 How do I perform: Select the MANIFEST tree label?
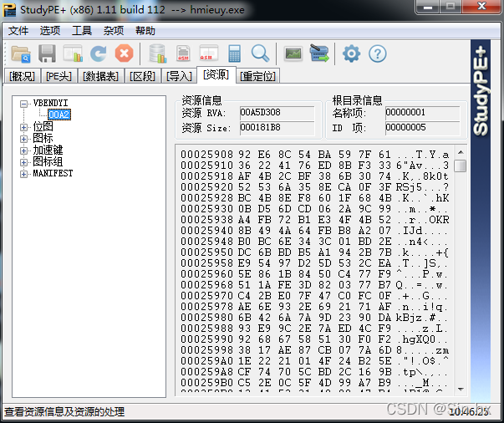53,174
